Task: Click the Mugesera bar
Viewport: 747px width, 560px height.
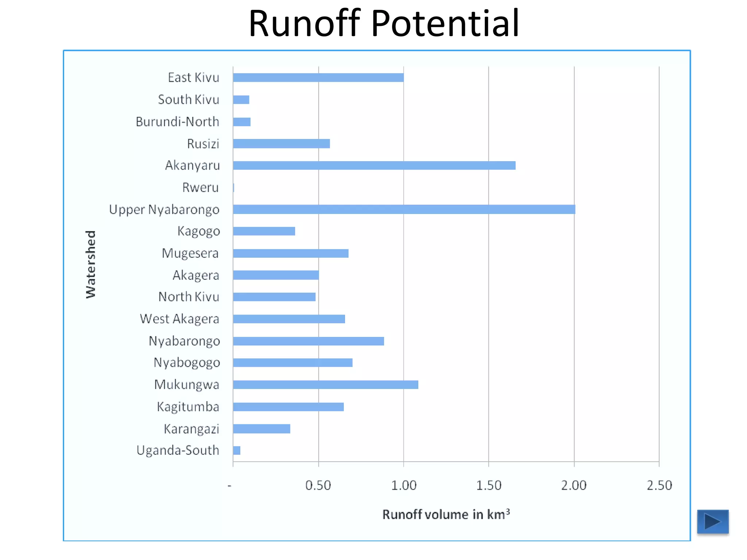Action: (x=291, y=253)
